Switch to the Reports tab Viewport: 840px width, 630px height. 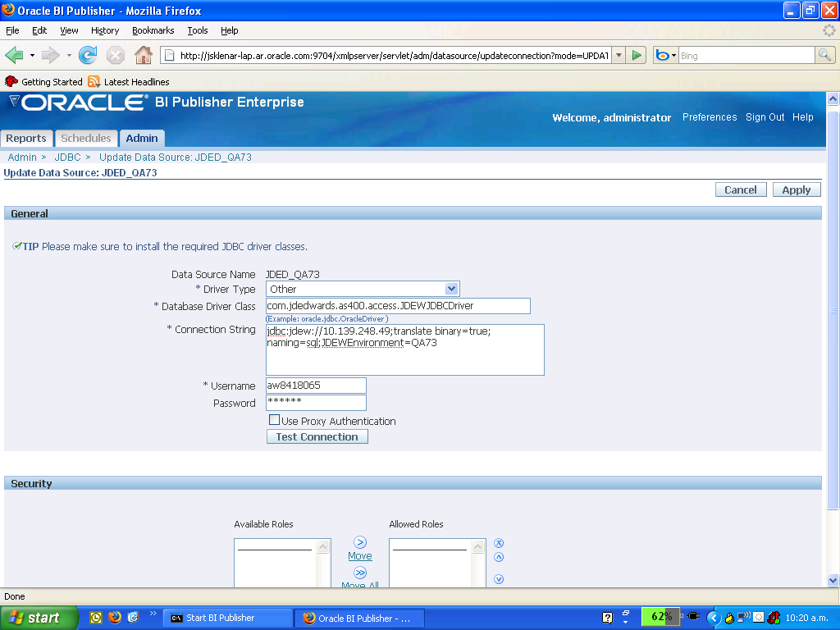(26, 138)
